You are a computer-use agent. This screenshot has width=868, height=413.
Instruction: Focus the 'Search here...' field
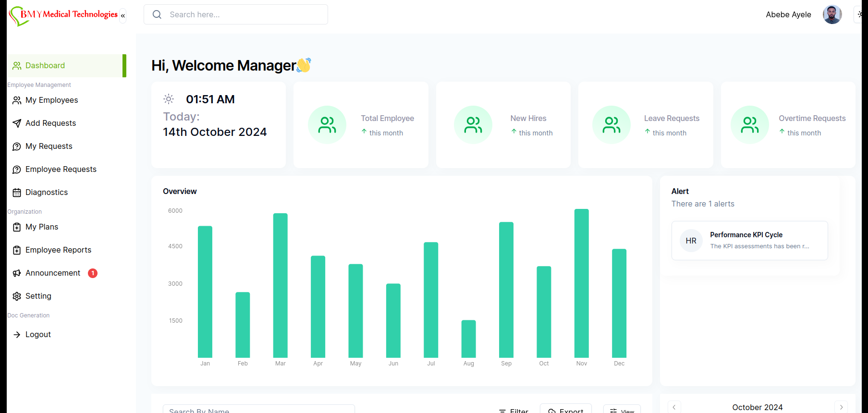(245, 14)
